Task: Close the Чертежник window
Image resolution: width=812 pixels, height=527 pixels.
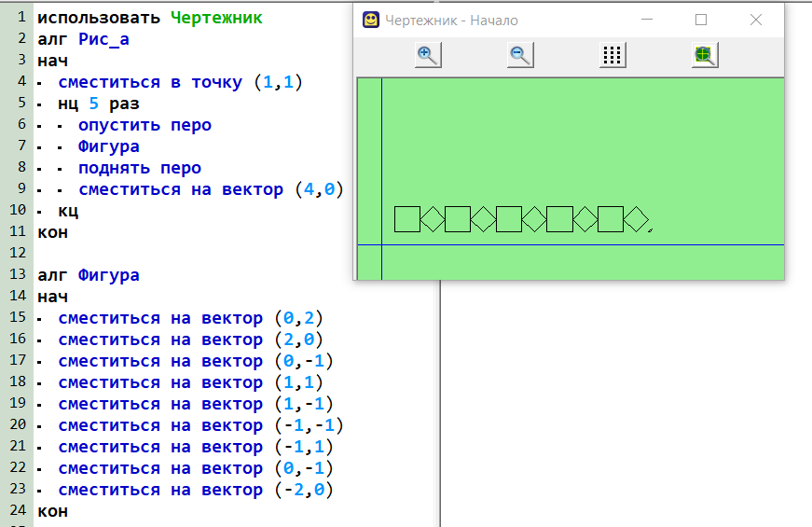Action: [x=755, y=20]
